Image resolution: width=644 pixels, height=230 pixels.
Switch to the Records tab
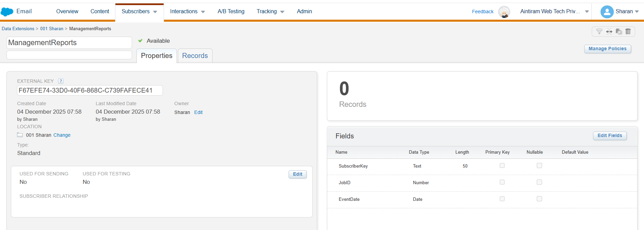point(195,56)
